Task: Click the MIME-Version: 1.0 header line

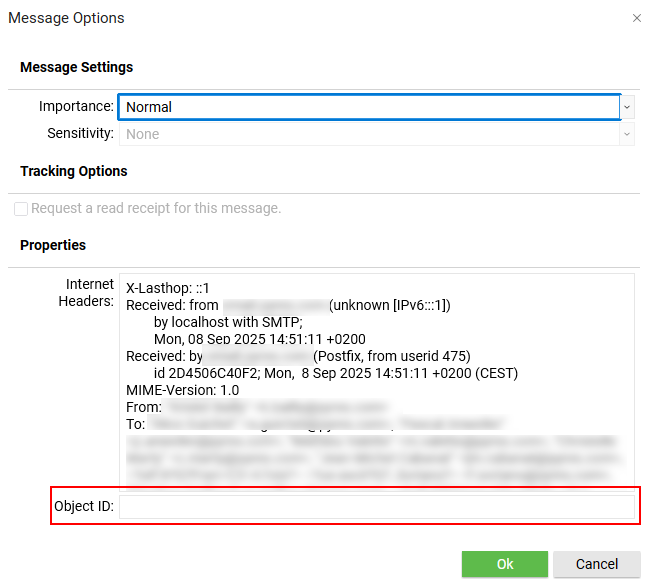Action: (x=182, y=390)
